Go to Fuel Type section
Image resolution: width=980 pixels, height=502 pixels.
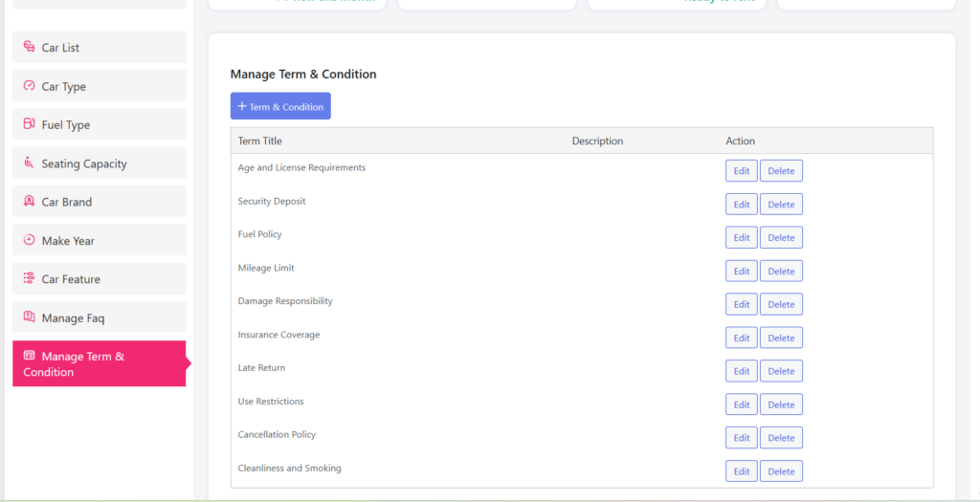coord(100,124)
